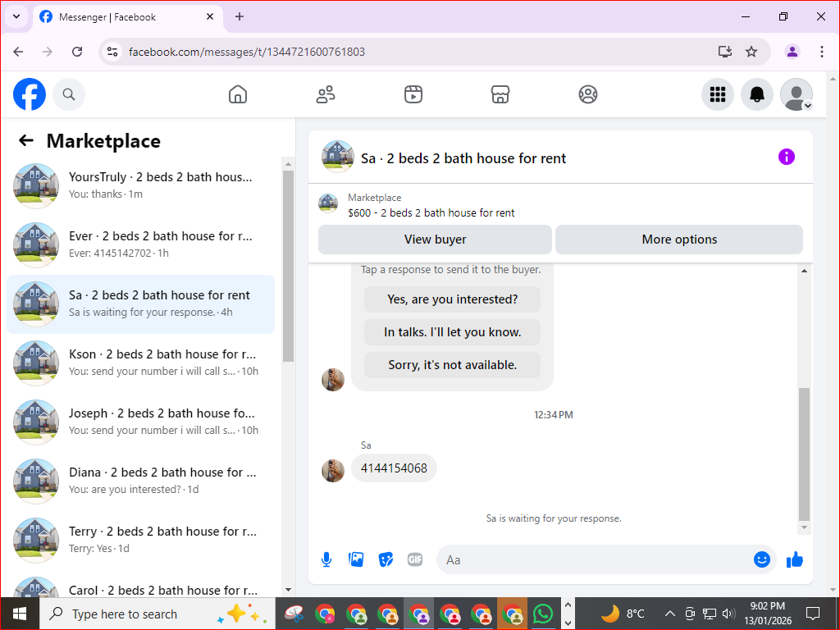
Task: Click View buyer button
Action: tap(435, 240)
